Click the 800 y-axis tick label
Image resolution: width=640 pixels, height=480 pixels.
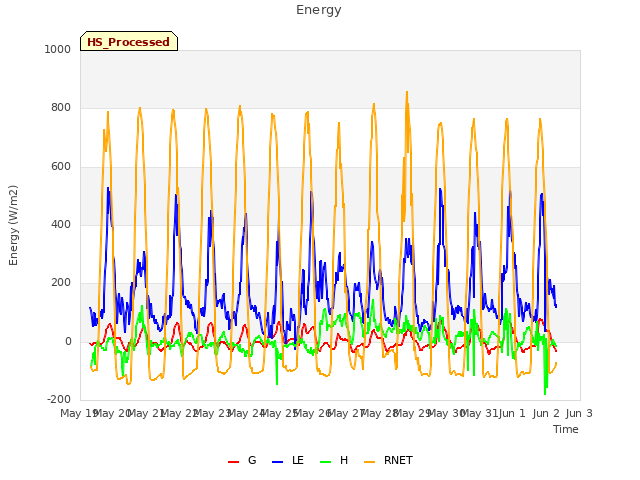coord(61,108)
